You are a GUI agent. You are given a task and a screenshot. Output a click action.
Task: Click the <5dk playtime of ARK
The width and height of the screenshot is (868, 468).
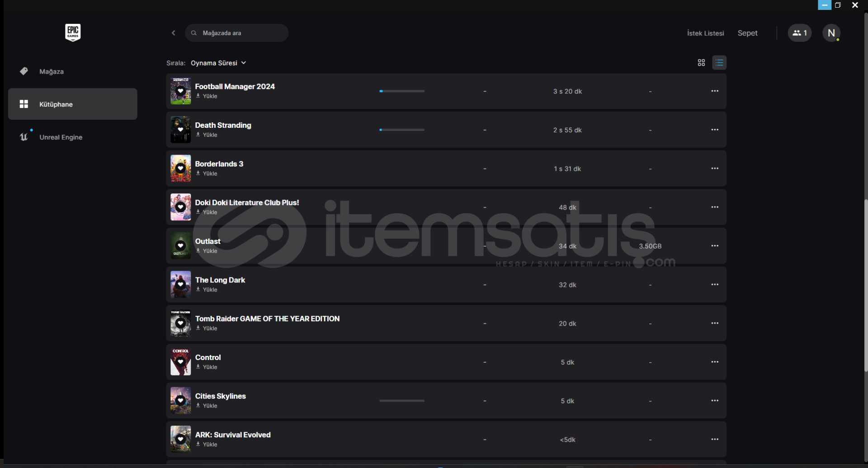click(567, 440)
